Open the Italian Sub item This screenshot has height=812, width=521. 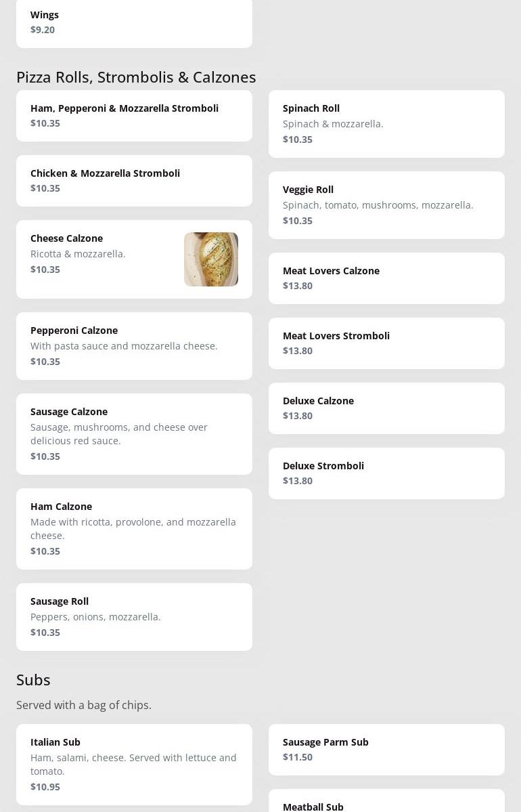pos(134,765)
